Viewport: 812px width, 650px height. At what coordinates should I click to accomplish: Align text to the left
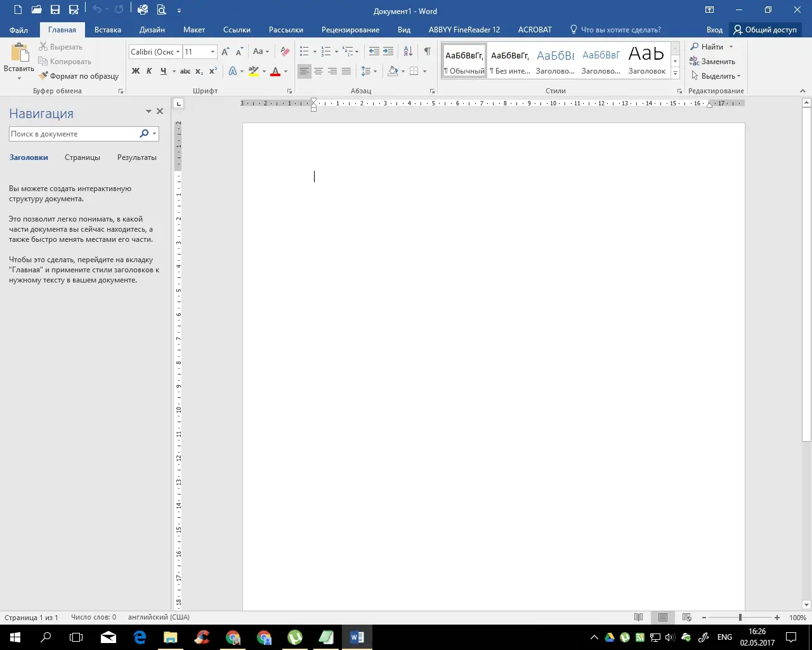click(x=304, y=71)
